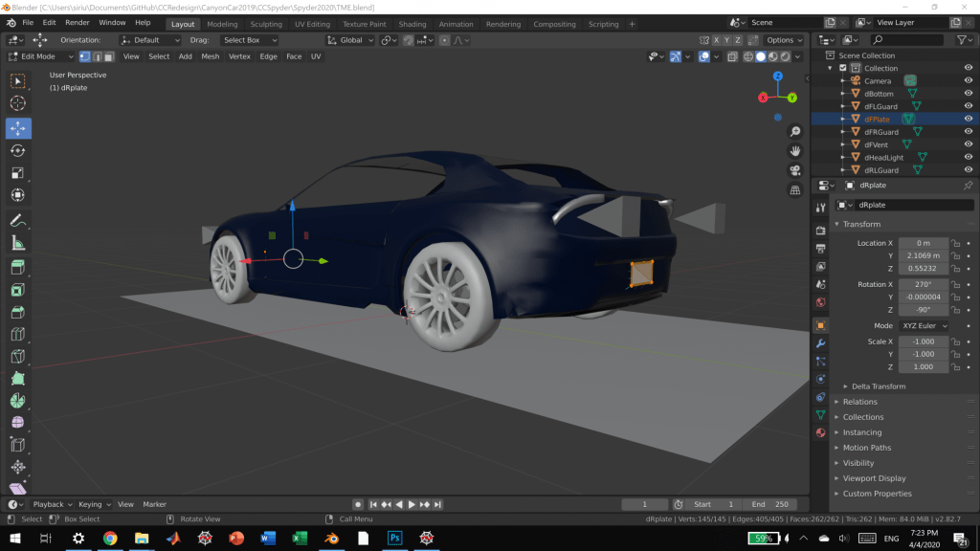This screenshot has width=980, height=551.
Task: Switch to face select mode
Action: (x=109, y=56)
